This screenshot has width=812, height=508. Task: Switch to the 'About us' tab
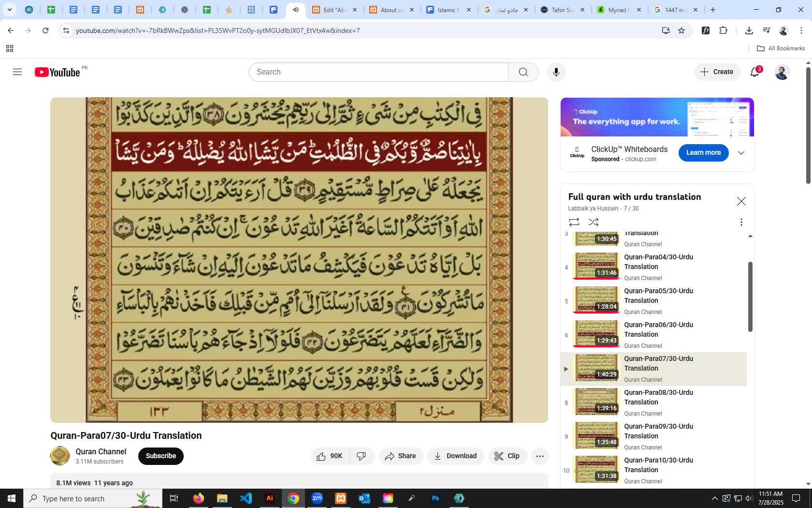coord(391,10)
